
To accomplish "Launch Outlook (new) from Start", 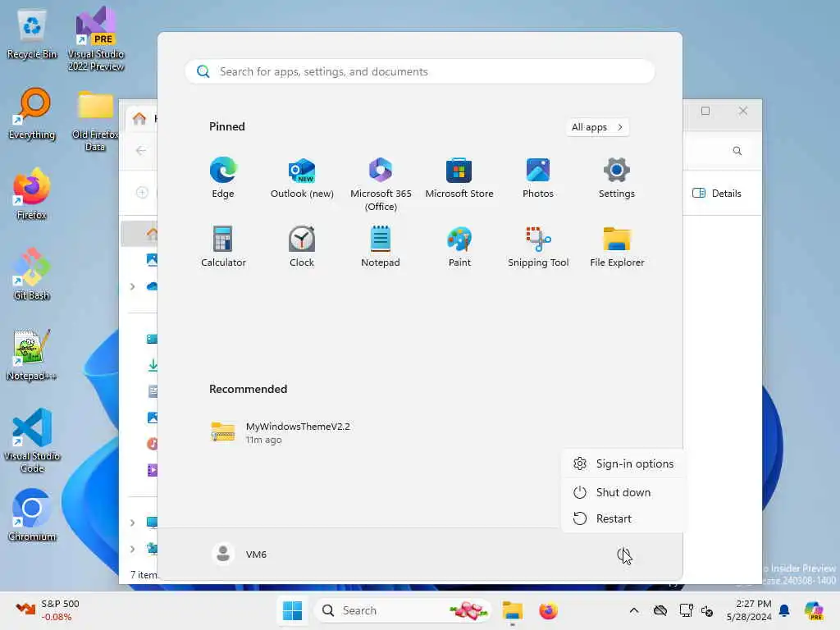I will [x=302, y=178].
